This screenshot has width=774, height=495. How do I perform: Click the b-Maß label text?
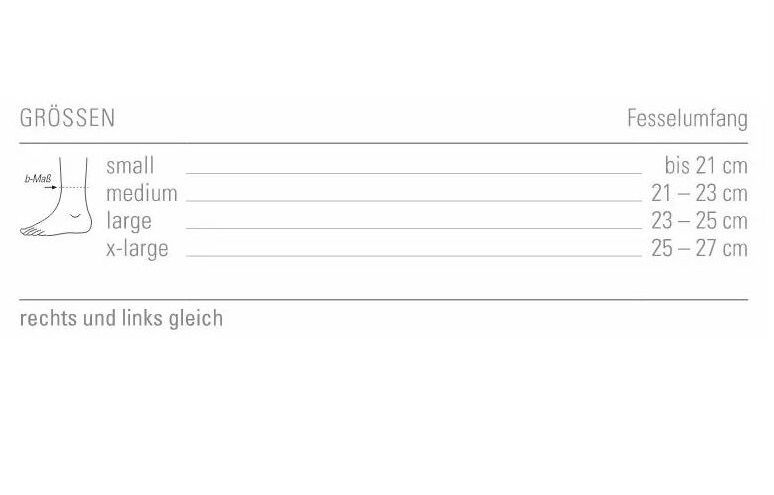38,179
